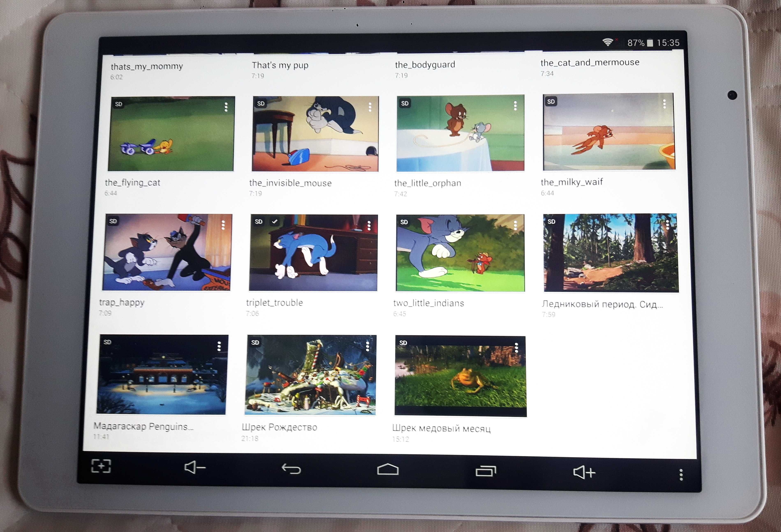Tap Ледниковый период. Сид... title
The image size is (781, 532).
point(602,304)
